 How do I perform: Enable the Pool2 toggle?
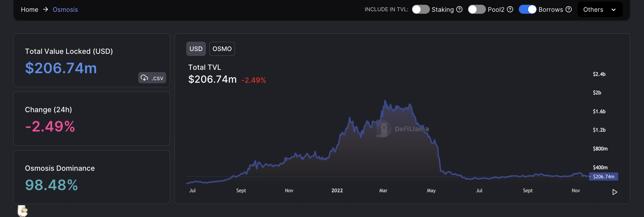(x=477, y=9)
